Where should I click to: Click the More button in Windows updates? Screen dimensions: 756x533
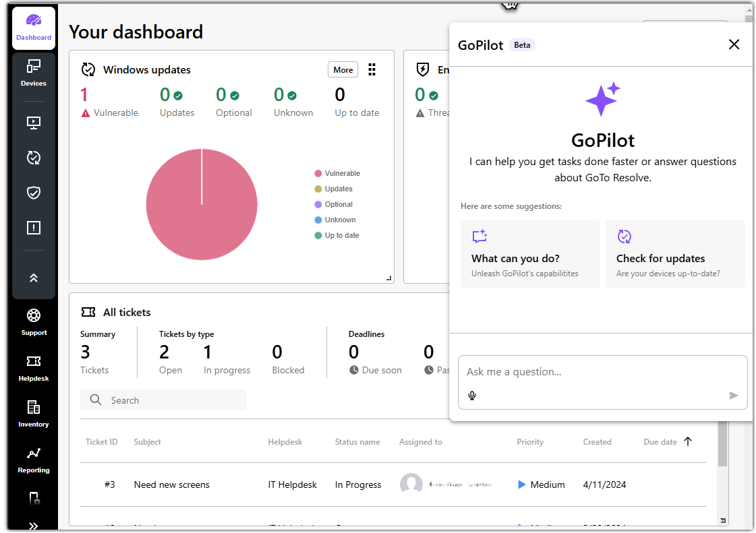pyautogui.click(x=343, y=70)
